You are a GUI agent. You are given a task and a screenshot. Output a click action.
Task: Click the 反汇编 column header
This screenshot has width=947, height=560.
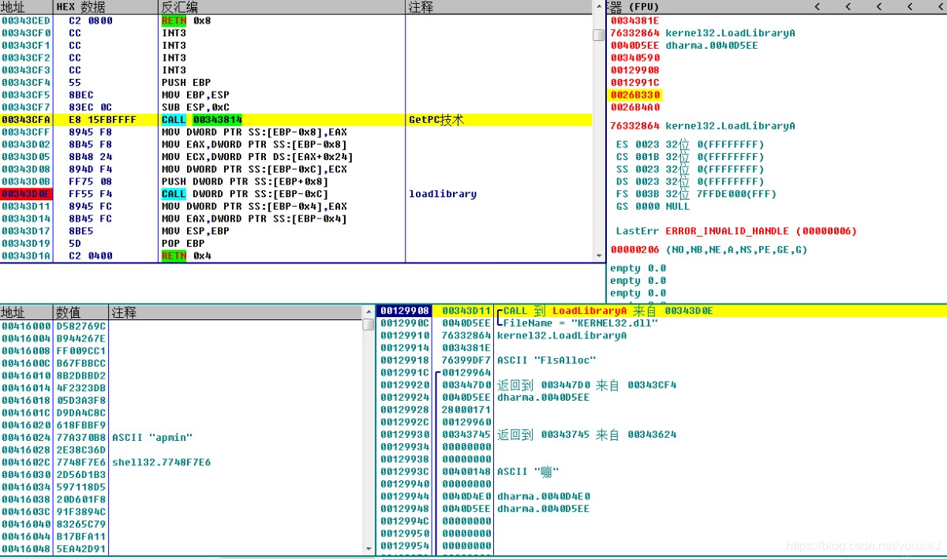click(x=283, y=7)
